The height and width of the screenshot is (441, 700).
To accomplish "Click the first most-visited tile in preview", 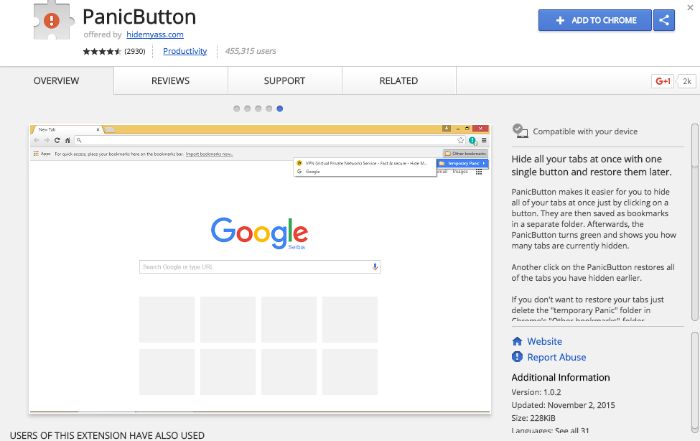I will [167, 320].
